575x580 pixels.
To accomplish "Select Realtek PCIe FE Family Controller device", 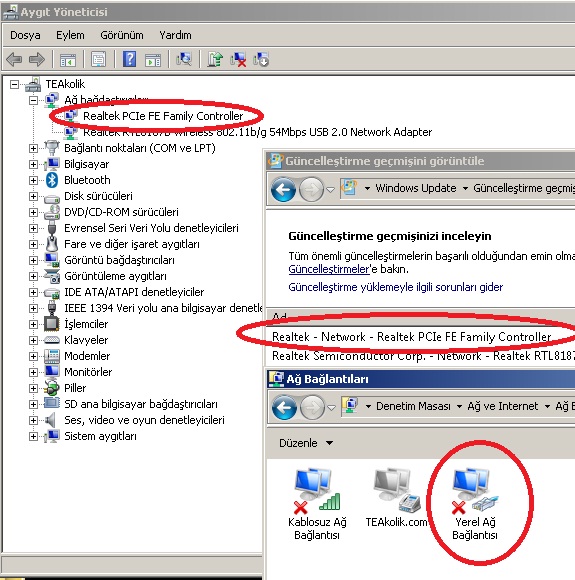I will tap(163, 116).
